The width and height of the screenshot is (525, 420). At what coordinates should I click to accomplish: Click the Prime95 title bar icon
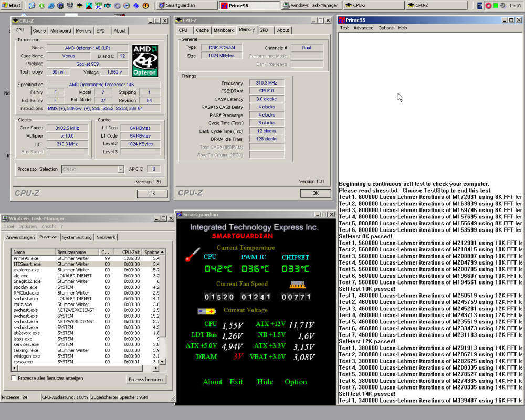point(341,20)
